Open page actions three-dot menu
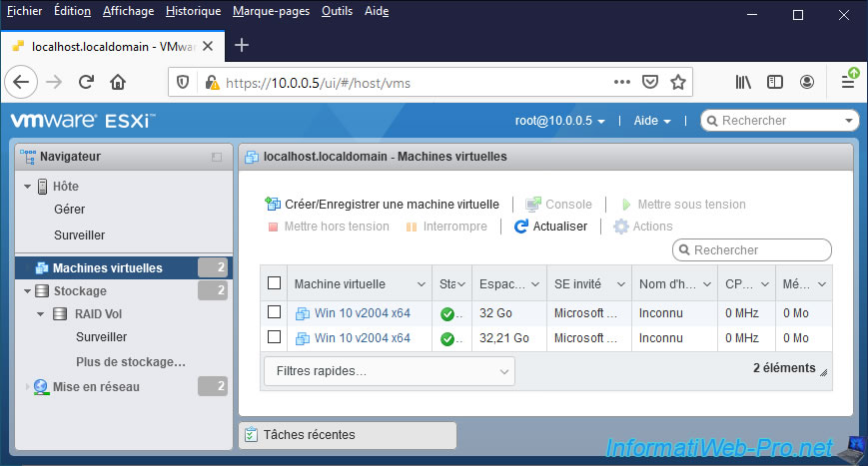The height and width of the screenshot is (466, 868). click(x=622, y=83)
